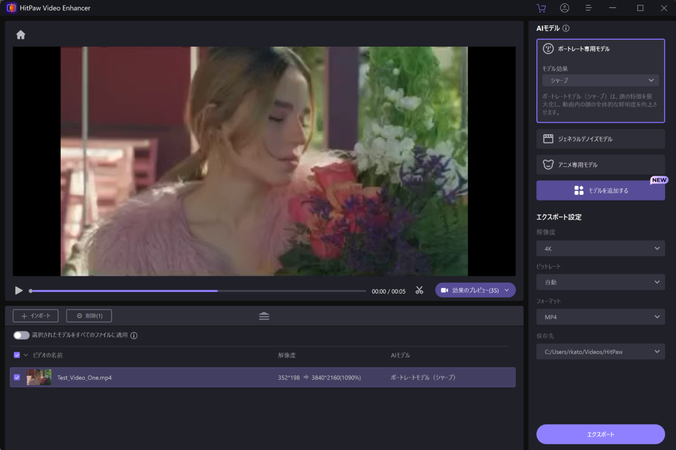Screen dimensions: 676x450
Task: Click the インポート button
Action: tap(36, 316)
